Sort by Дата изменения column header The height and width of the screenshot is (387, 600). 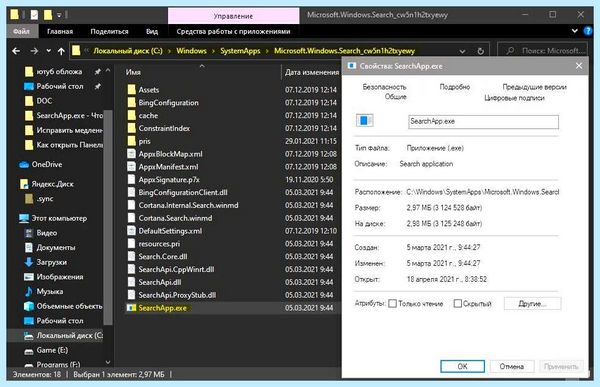pyautogui.click(x=311, y=72)
